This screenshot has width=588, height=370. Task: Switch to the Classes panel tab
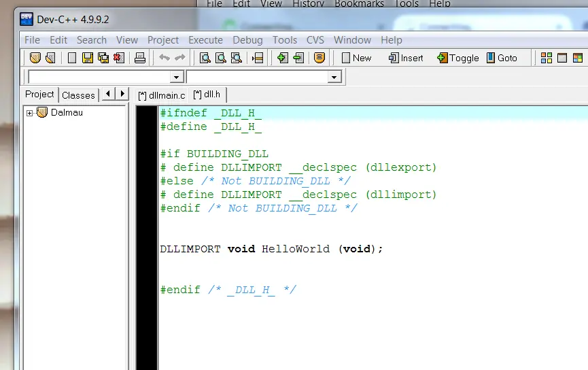pos(78,95)
